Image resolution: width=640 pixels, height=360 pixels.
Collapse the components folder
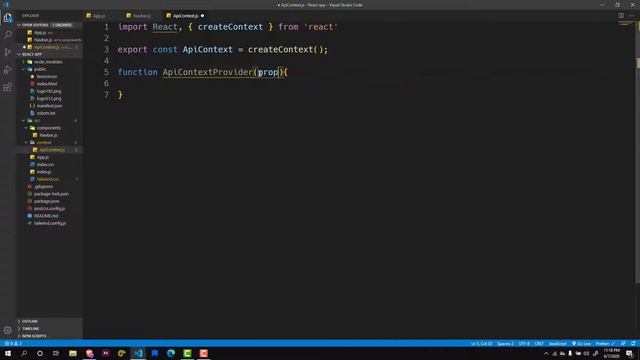[x=48, y=128]
